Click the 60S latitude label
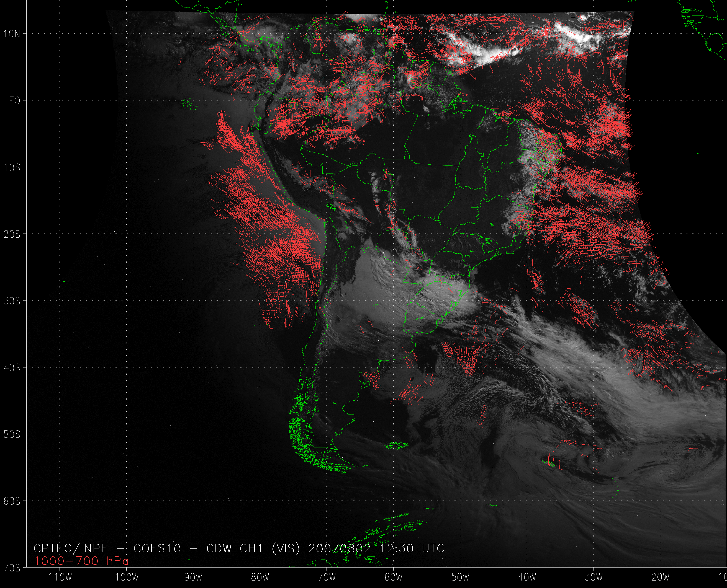Viewport: 727px width, 588px height. pyautogui.click(x=12, y=501)
